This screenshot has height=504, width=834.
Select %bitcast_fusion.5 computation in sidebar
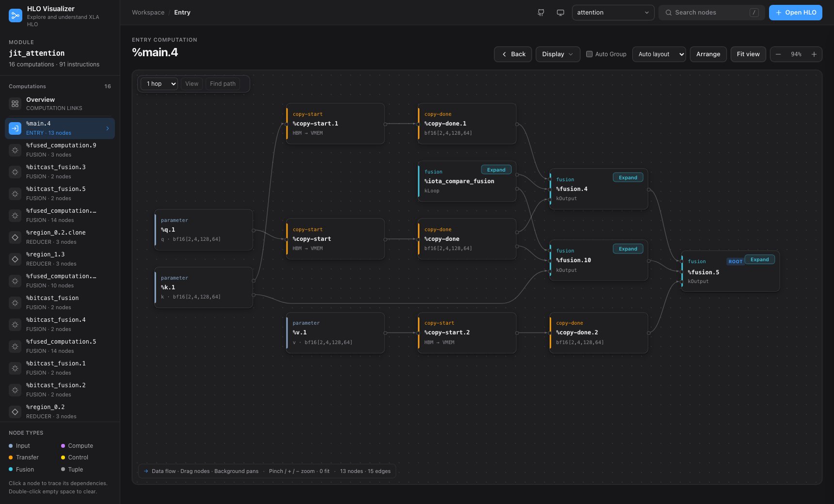(60, 194)
